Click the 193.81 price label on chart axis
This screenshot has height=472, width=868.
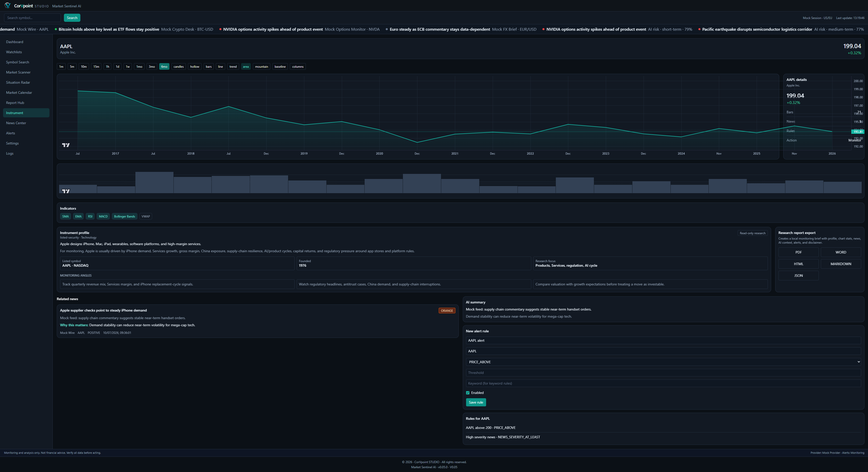[x=858, y=132]
